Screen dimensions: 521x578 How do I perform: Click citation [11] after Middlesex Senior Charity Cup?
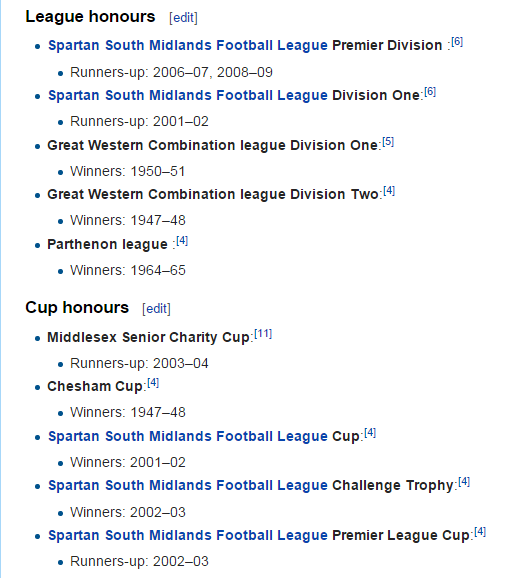[x=263, y=334]
